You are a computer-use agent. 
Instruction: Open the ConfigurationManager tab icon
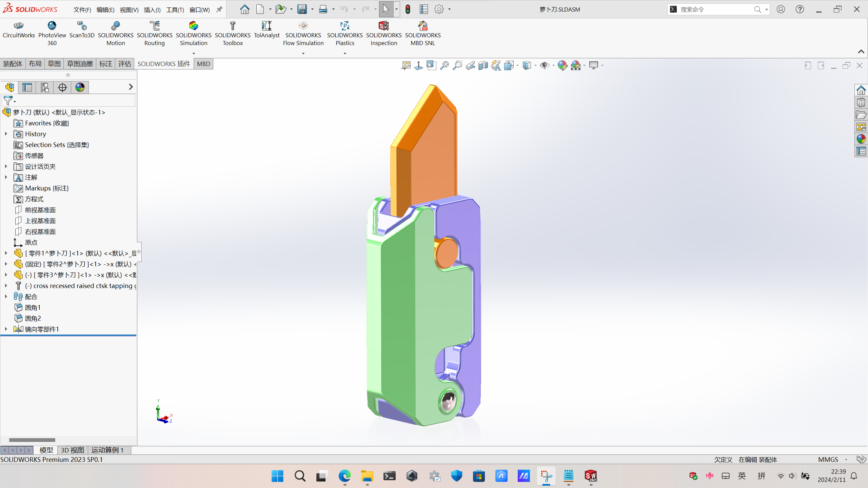(x=45, y=87)
